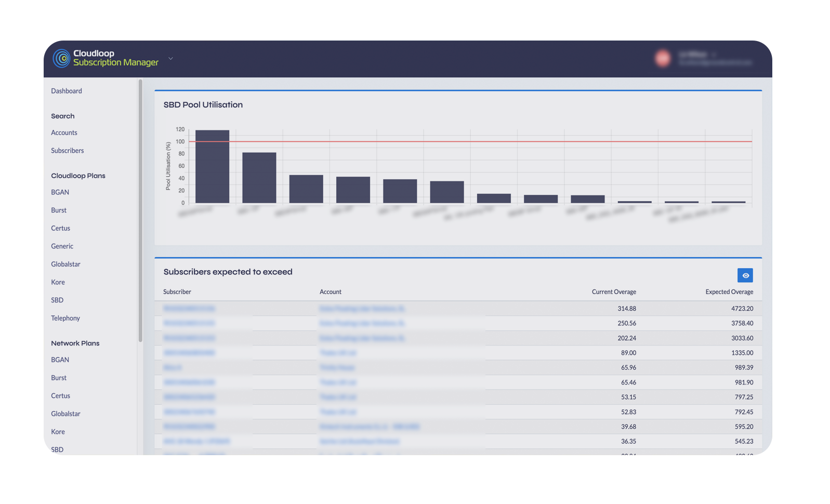Open the Dashboard menu item
The width and height of the screenshot is (830, 504).
[x=67, y=91]
